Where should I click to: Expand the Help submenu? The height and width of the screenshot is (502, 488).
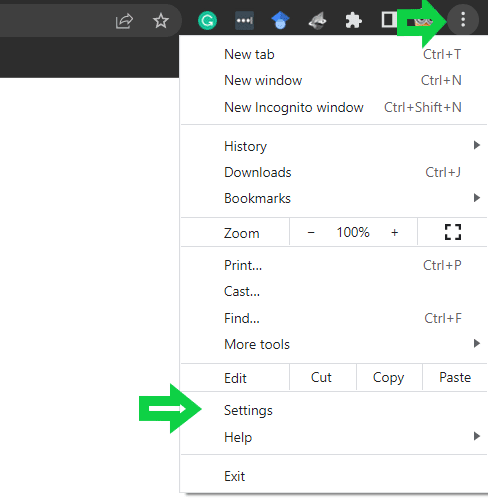334,437
